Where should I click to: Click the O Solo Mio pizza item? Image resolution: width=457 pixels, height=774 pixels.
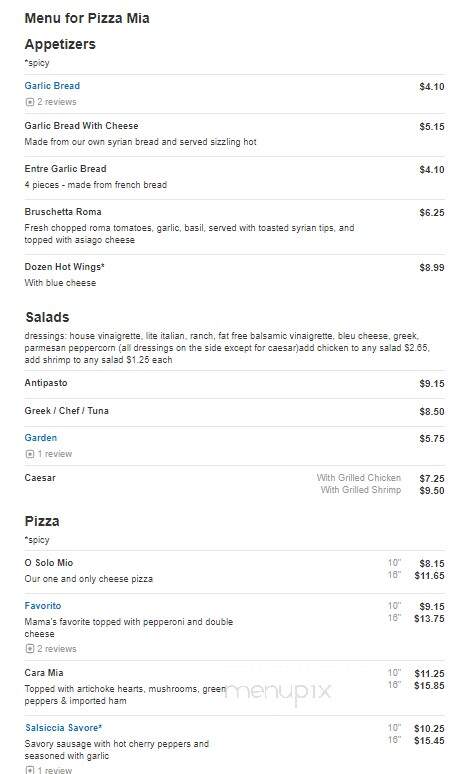(49, 563)
